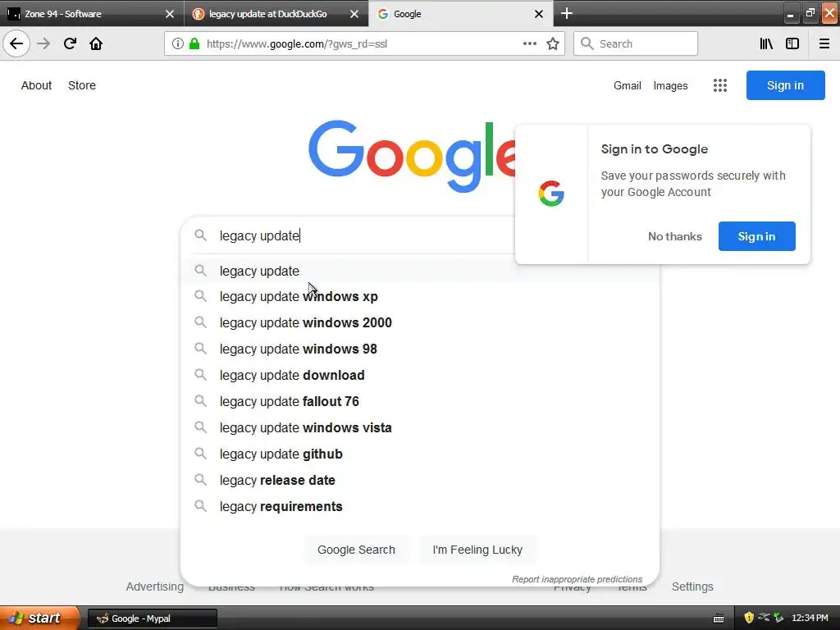Pick suggestion legacy release date
This screenshot has width=840, height=630.
pos(420,480)
